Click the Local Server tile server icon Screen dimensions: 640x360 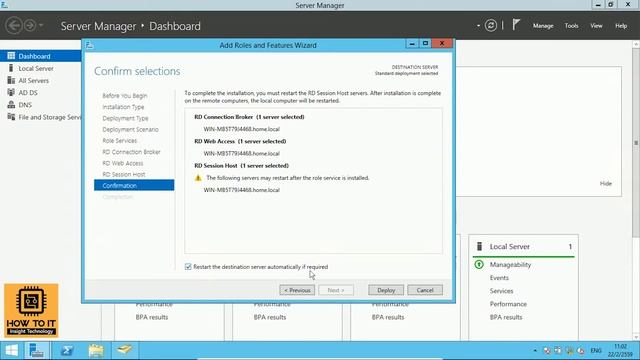479,246
